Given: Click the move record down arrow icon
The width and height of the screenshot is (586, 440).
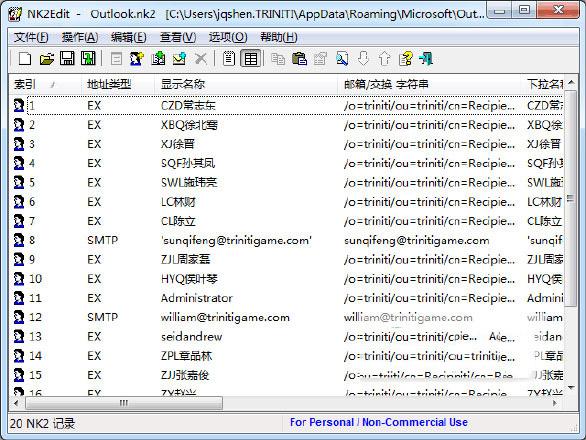Looking at the screenshot, I should 363,59.
